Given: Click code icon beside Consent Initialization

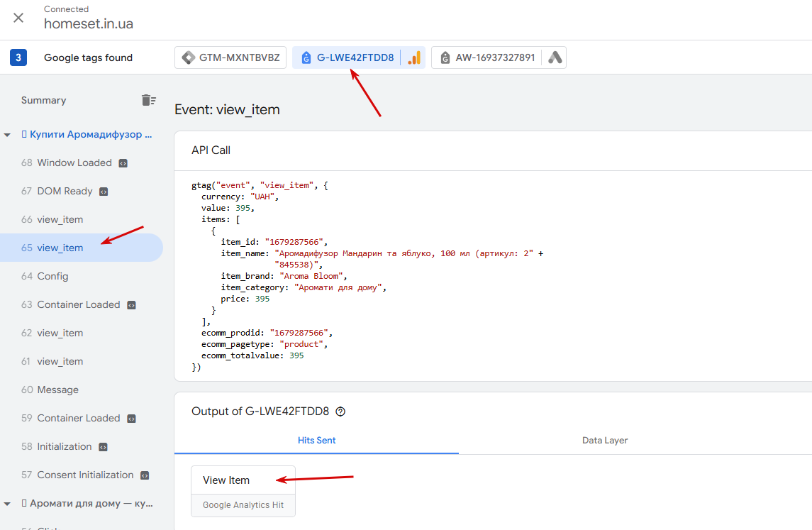Looking at the screenshot, I should 145,475.
